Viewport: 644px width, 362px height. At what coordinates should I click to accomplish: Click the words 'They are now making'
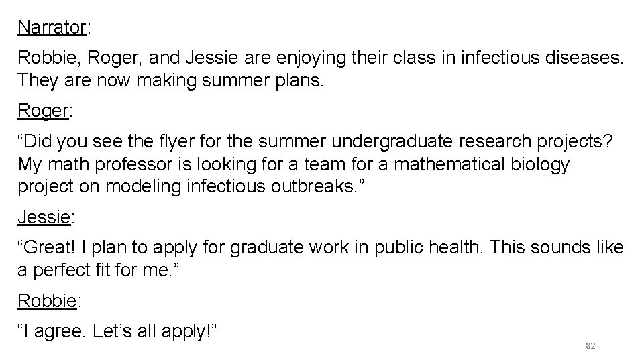[107, 80]
